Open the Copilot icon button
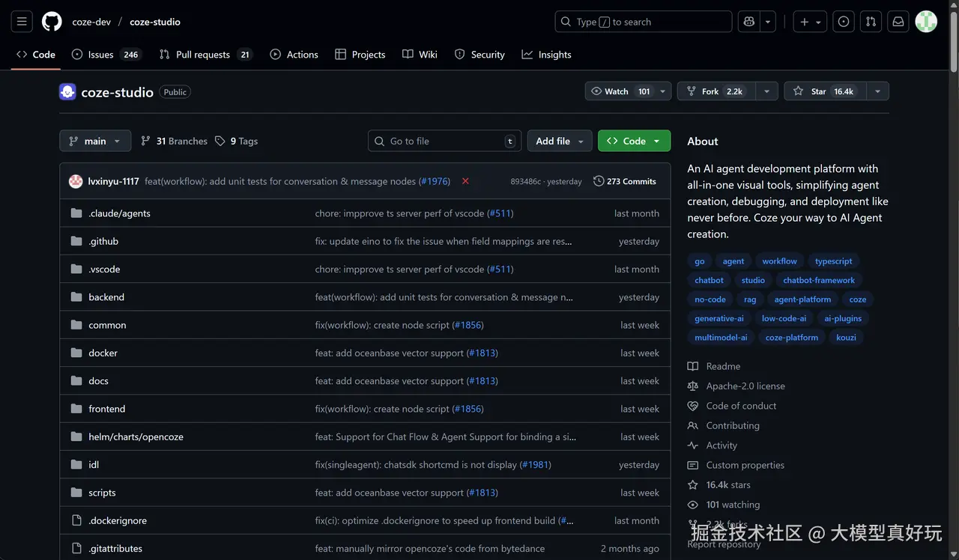959x560 pixels. pos(749,22)
